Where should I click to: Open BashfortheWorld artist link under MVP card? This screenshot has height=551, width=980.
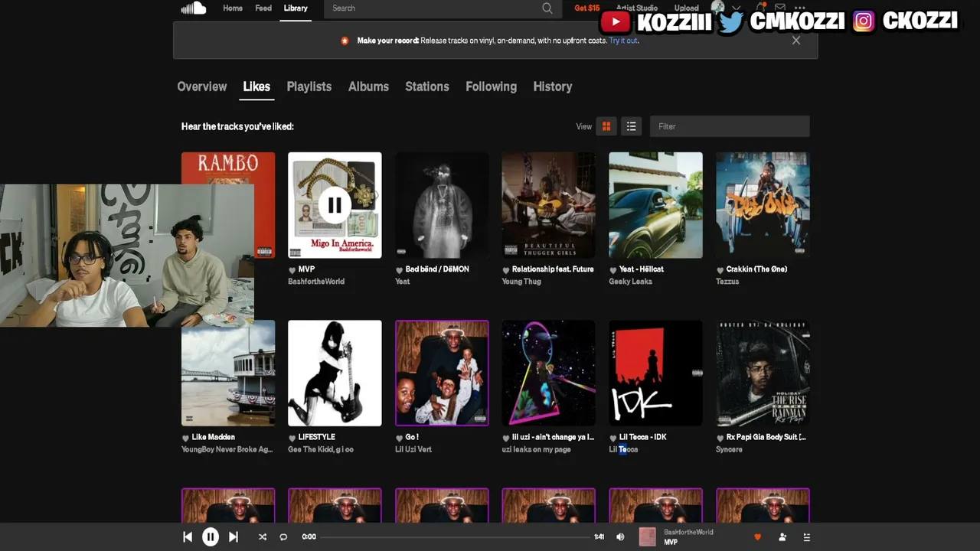(316, 282)
